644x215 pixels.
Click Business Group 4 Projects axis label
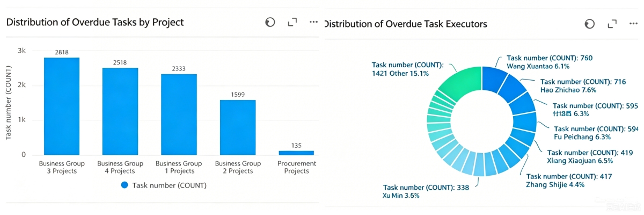[x=120, y=167]
